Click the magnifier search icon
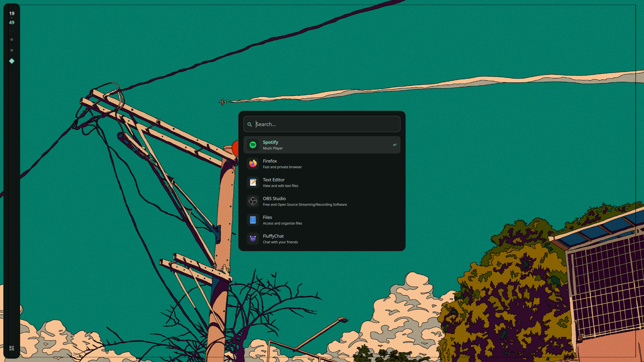Image resolution: width=644 pixels, height=362 pixels. point(250,124)
